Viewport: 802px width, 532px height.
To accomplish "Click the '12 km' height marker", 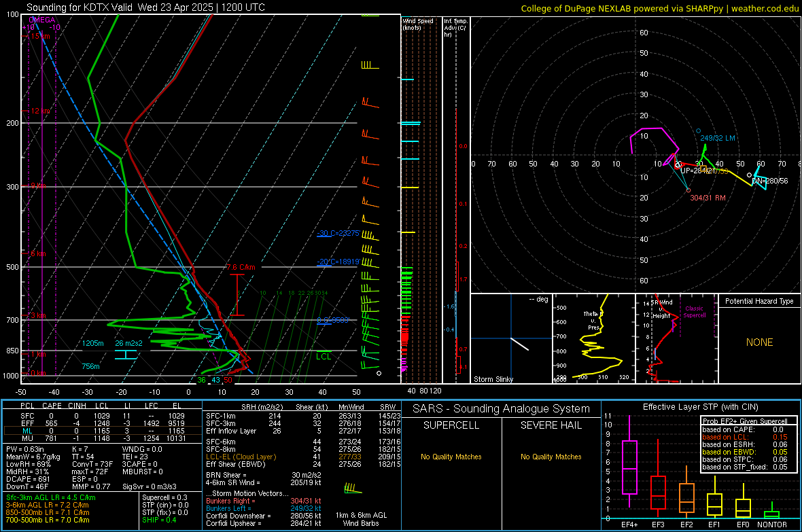I will pyautogui.click(x=40, y=111).
